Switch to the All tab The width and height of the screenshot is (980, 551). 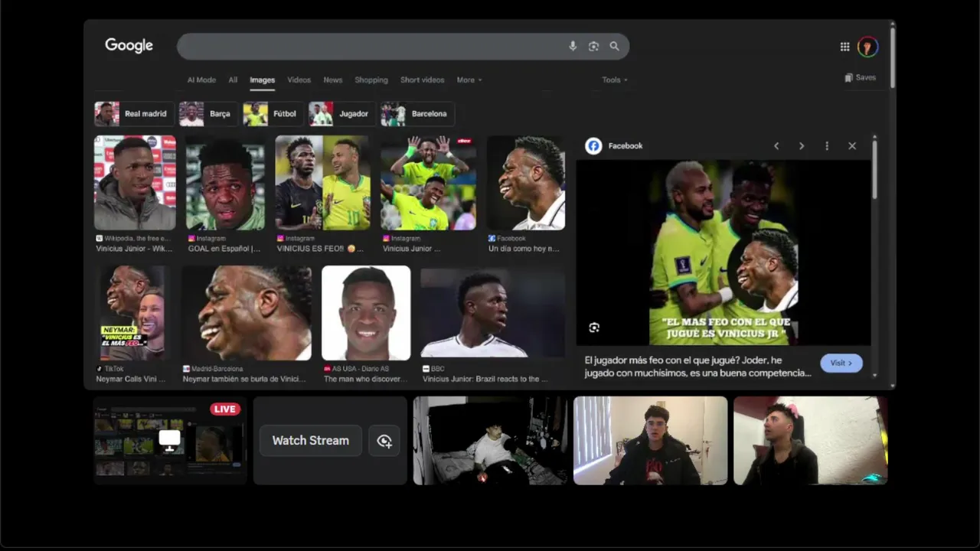tap(233, 80)
